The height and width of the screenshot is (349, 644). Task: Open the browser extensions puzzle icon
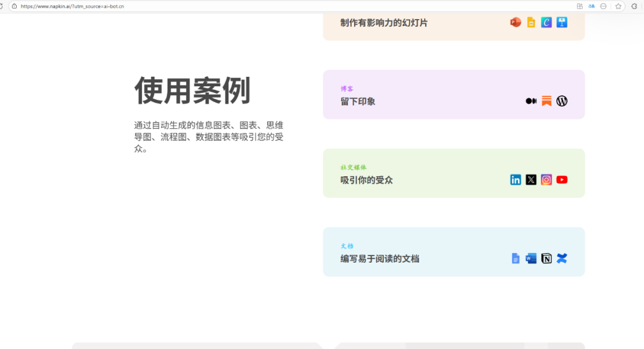tap(634, 6)
